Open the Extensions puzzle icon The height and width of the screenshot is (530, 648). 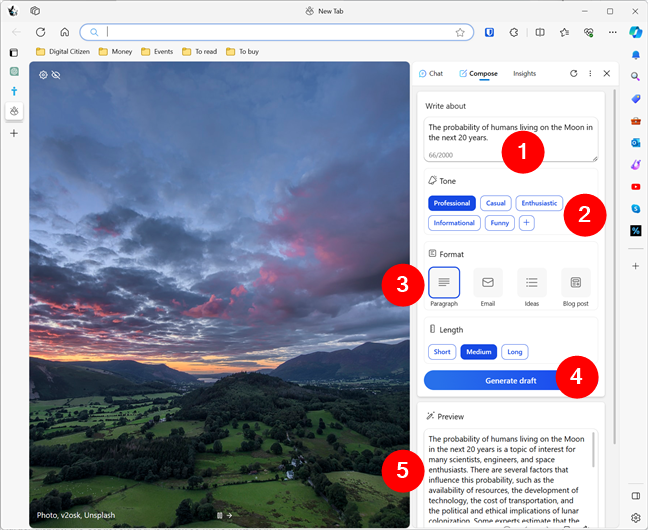(514, 32)
